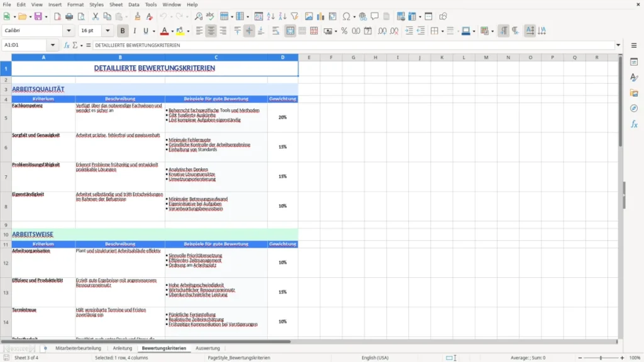Open Find and Replace icon
644x362 pixels.
[198, 16]
